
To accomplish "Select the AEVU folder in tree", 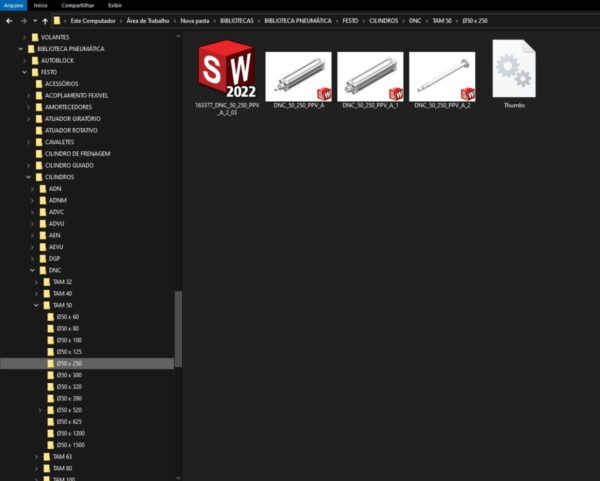I will point(52,247).
